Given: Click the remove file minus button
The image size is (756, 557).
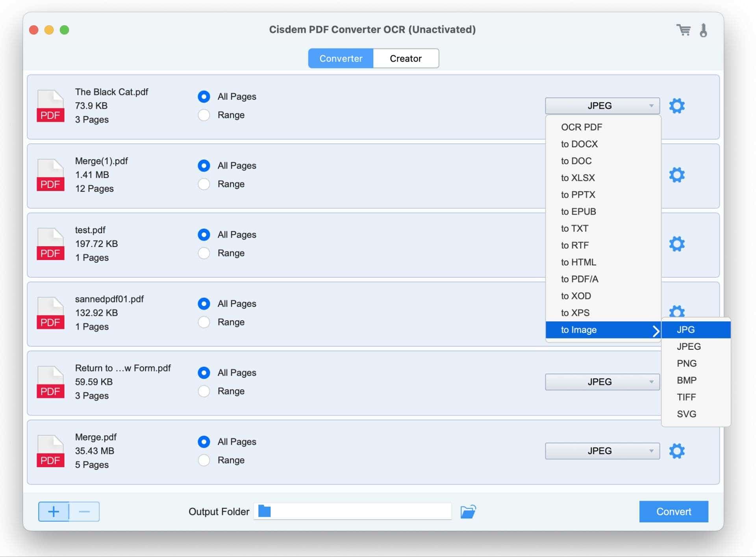Looking at the screenshot, I should pyautogui.click(x=84, y=511).
